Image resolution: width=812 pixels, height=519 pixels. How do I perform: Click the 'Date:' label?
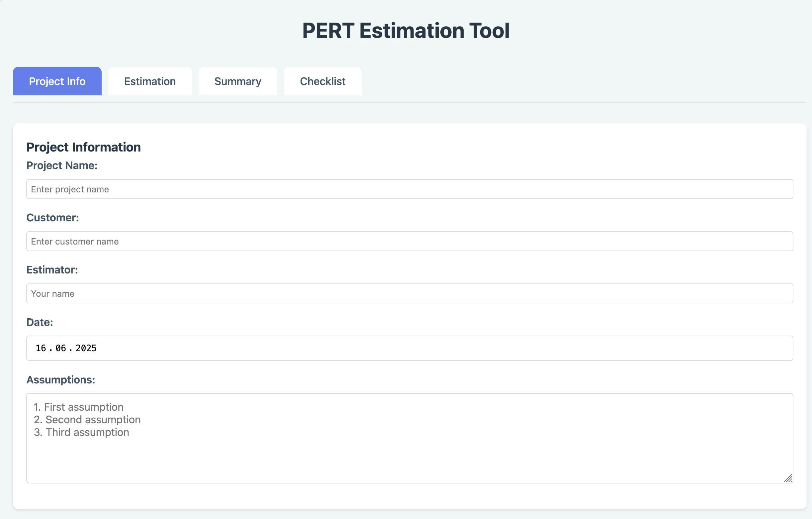point(40,322)
